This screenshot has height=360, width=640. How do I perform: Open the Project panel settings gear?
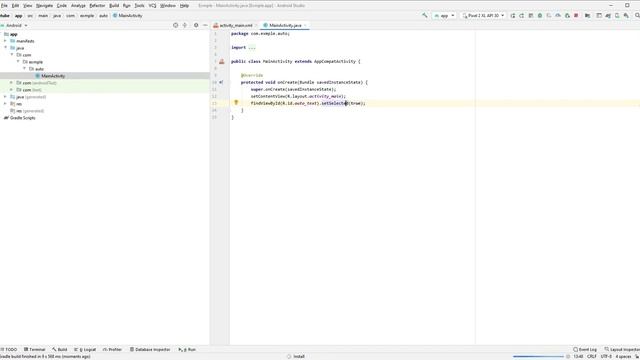pyautogui.click(x=196, y=25)
